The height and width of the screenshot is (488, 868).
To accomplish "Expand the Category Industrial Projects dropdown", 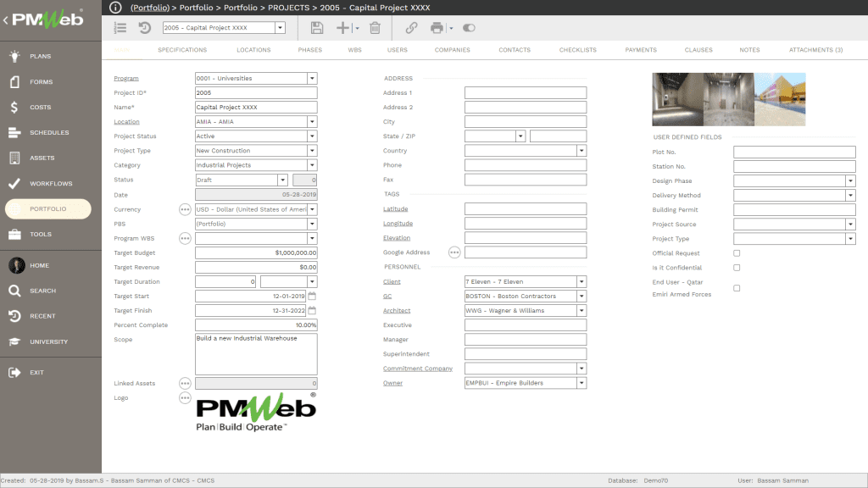I will coord(312,165).
